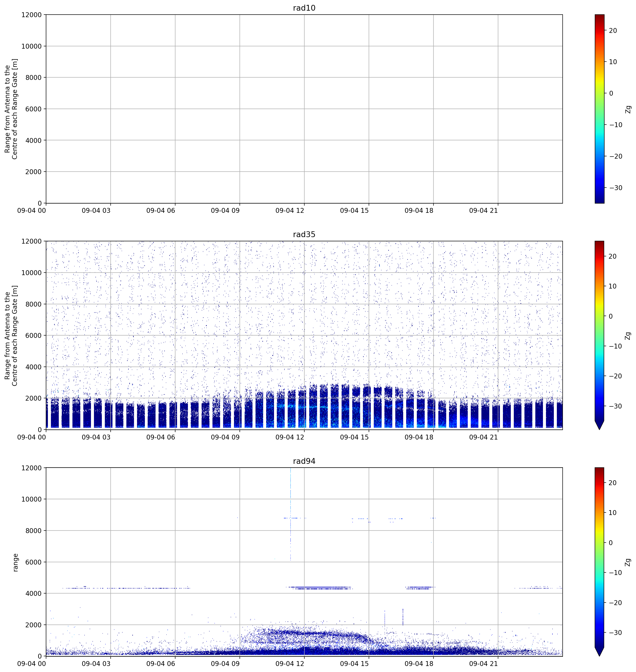This screenshot has height=672, width=636.
Task: Click the rad94 'range' y-axis label
Action: (x=15, y=562)
